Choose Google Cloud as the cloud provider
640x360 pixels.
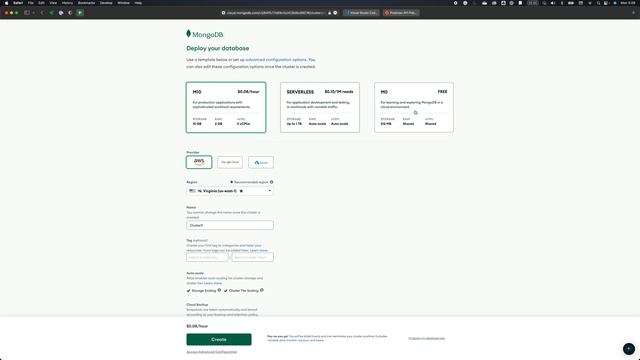(230, 162)
